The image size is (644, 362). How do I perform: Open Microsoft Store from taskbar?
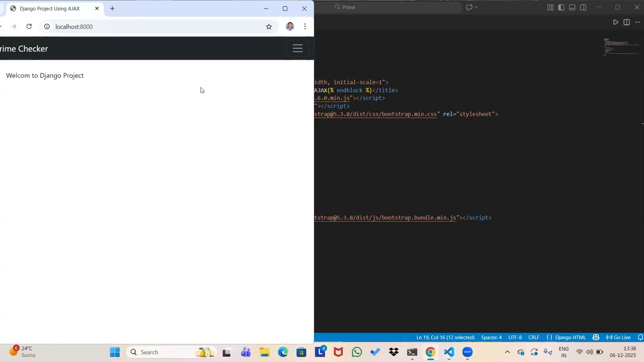pyautogui.click(x=301, y=352)
